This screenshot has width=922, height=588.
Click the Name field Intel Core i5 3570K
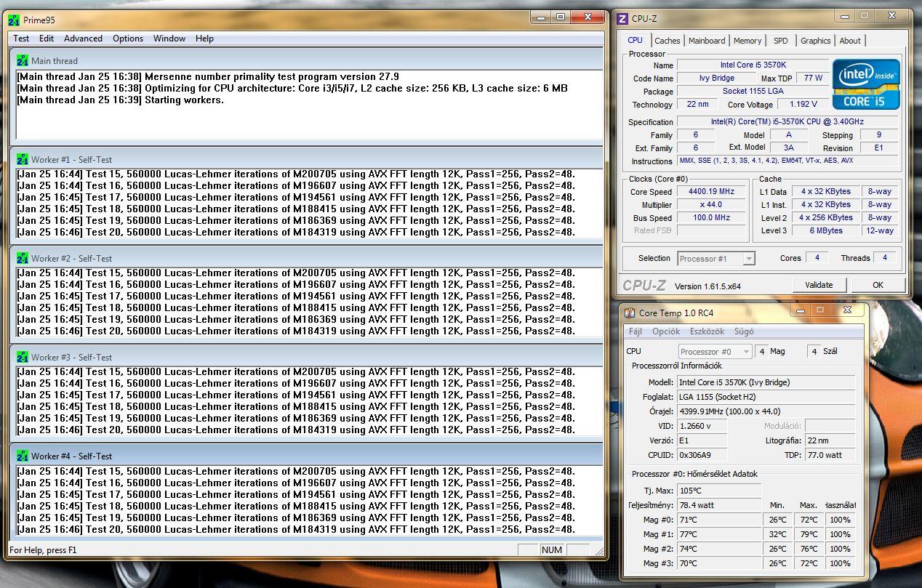753,65
